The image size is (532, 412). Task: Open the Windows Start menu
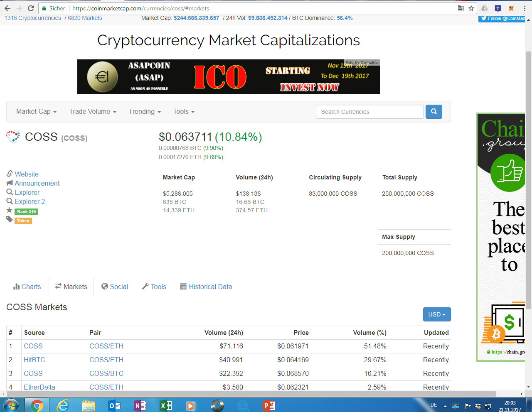click(x=11, y=405)
